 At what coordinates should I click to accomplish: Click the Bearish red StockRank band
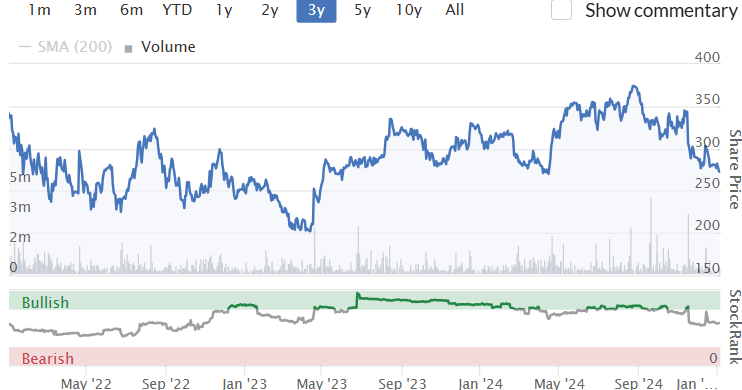364,357
